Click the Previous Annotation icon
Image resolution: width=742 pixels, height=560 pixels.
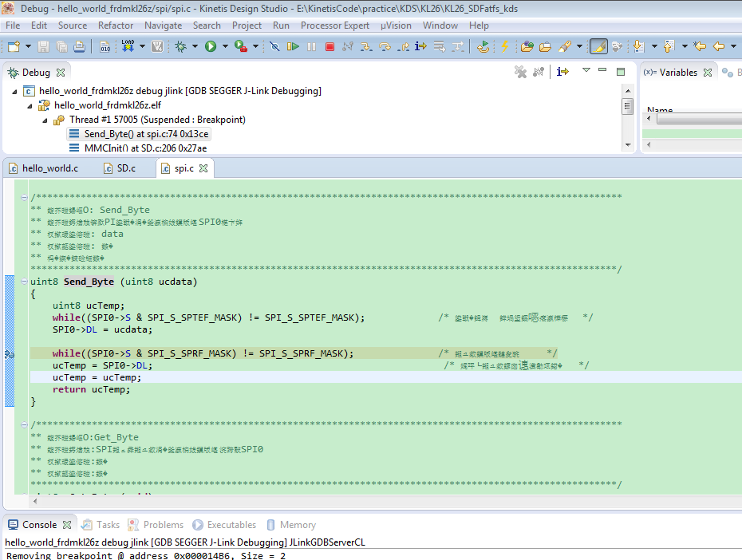pos(669,46)
